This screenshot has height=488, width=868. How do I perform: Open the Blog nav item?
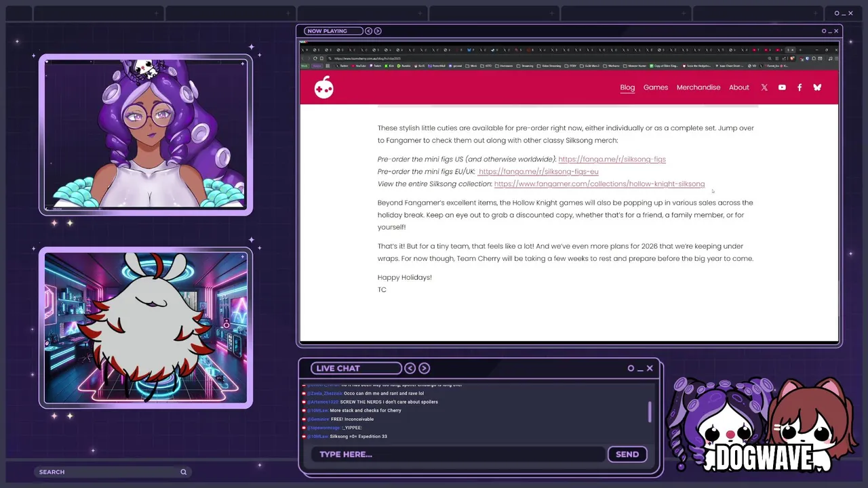[x=627, y=87]
